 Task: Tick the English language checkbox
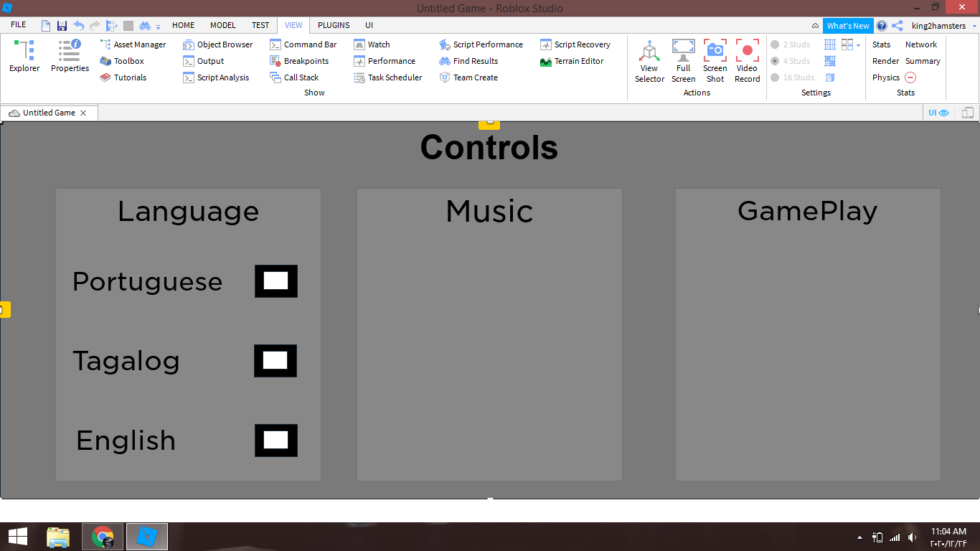pyautogui.click(x=276, y=440)
